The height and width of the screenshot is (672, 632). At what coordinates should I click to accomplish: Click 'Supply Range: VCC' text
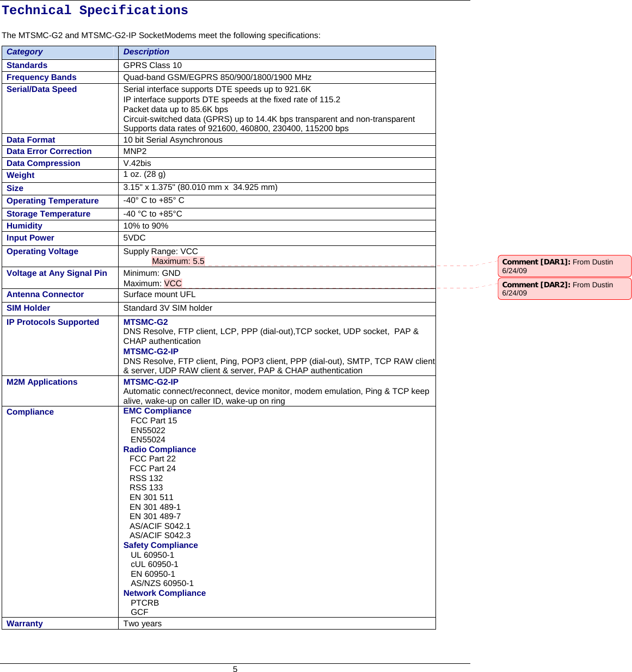(x=161, y=251)
